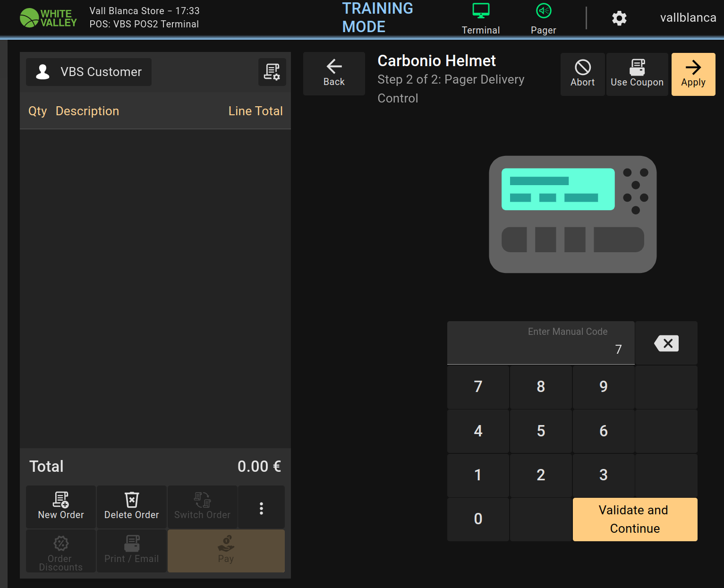Select the VBS Customer button
Viewport: 724px width, 588px height.
coord(89,72)
